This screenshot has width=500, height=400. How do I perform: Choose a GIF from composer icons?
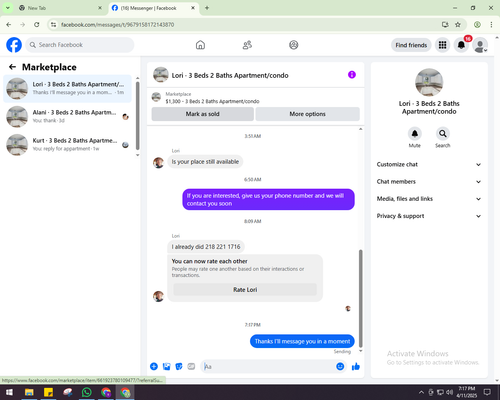[191, 367]
